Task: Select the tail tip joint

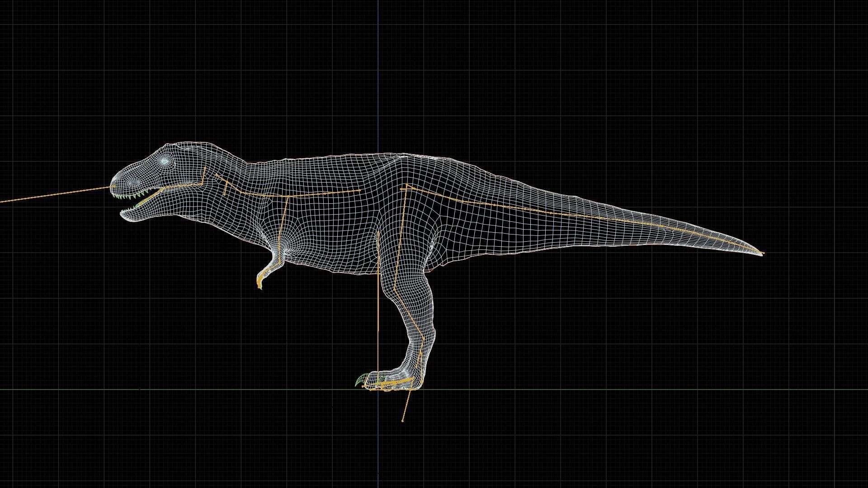Action: (763, 253)
